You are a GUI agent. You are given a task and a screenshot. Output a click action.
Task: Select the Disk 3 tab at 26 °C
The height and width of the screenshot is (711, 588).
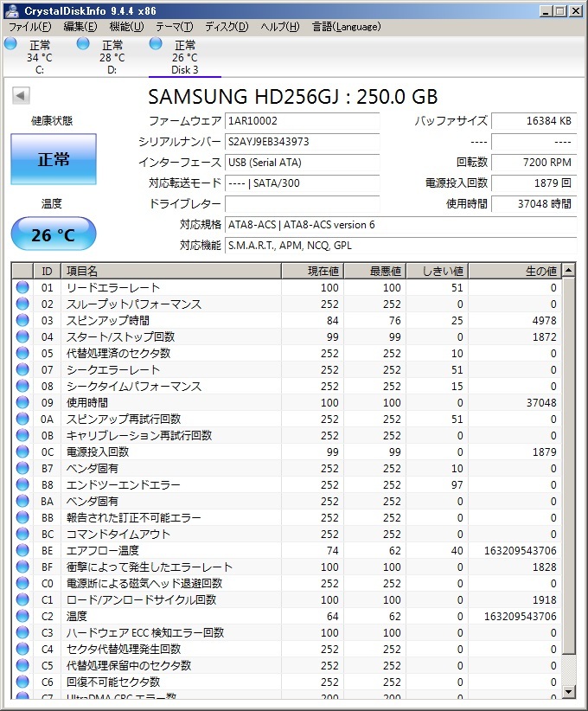[x=185, y=57]
